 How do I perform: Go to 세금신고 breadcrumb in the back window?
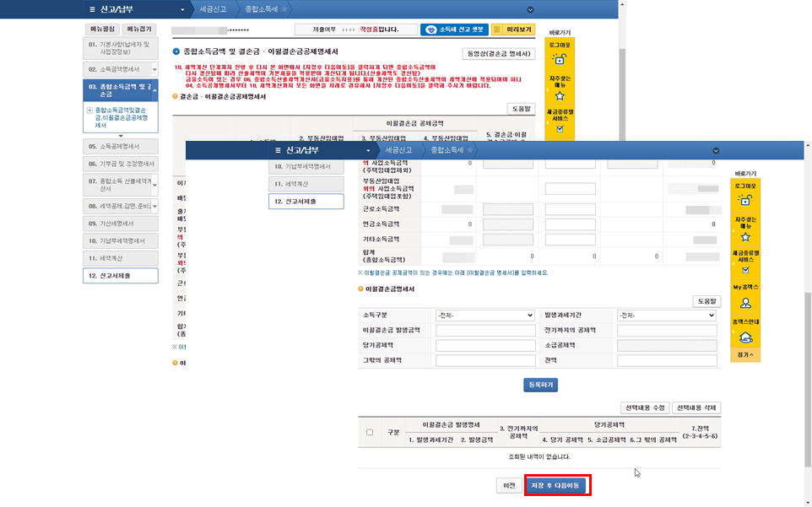click(x=213, y=9)
